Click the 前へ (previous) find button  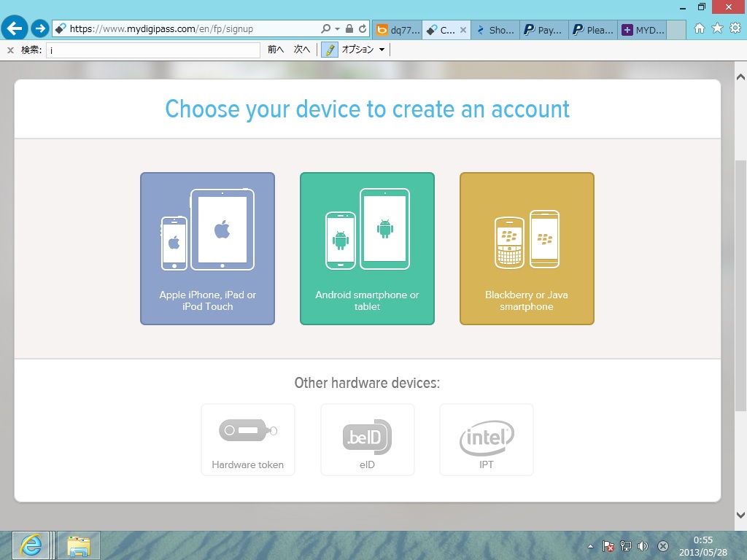[x=275, y=50]
